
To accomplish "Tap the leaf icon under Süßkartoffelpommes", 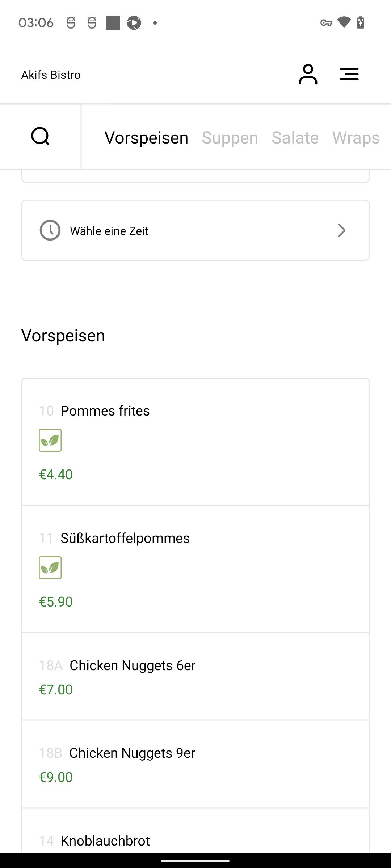I will [x=50, y=568].
